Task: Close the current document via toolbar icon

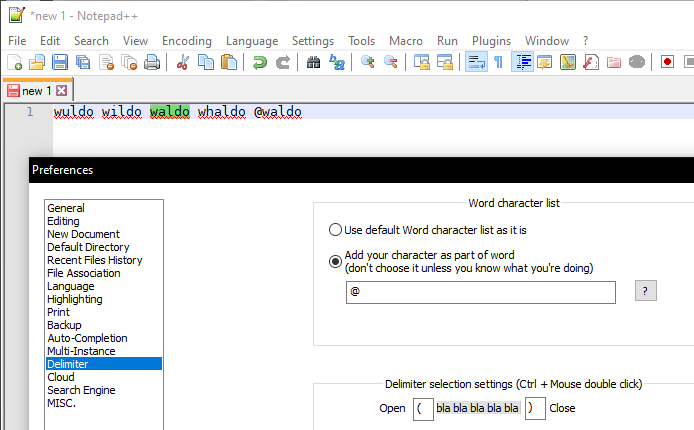Action: (x=106, y=62)
